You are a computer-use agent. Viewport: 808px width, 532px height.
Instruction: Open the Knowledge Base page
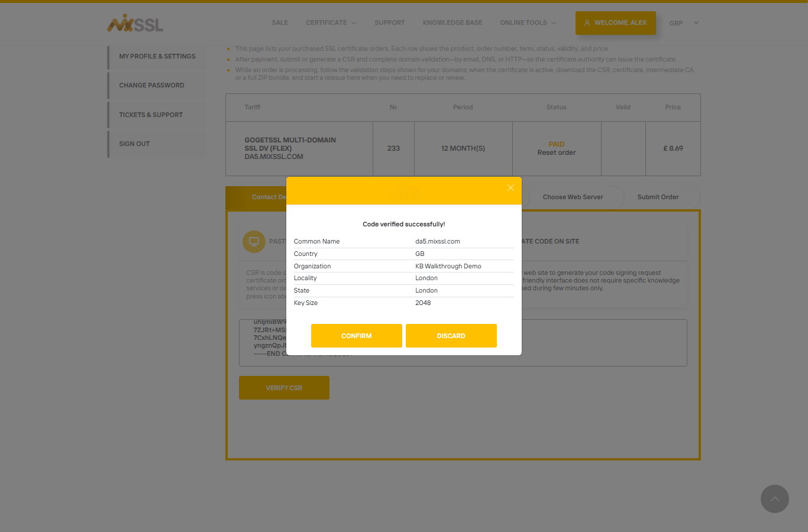[x=453, y=23]
